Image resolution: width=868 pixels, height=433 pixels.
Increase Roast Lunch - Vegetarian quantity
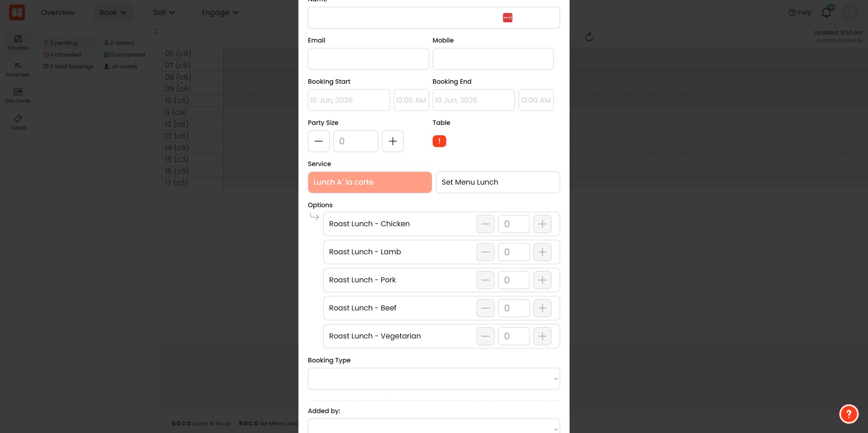542,336
